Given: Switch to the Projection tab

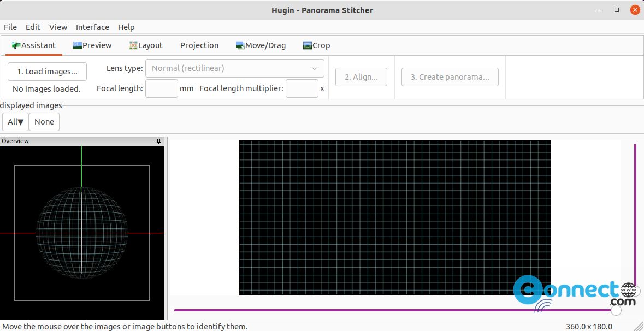Looking at the screenshot, I should tap(199, 45).
